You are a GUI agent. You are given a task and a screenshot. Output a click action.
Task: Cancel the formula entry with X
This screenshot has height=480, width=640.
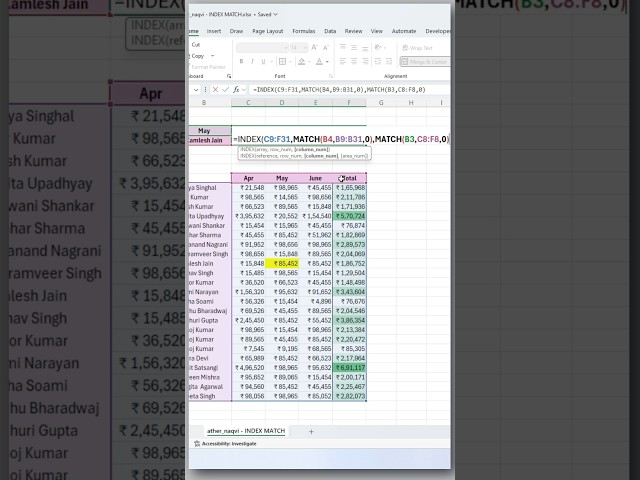coord(215,89)
